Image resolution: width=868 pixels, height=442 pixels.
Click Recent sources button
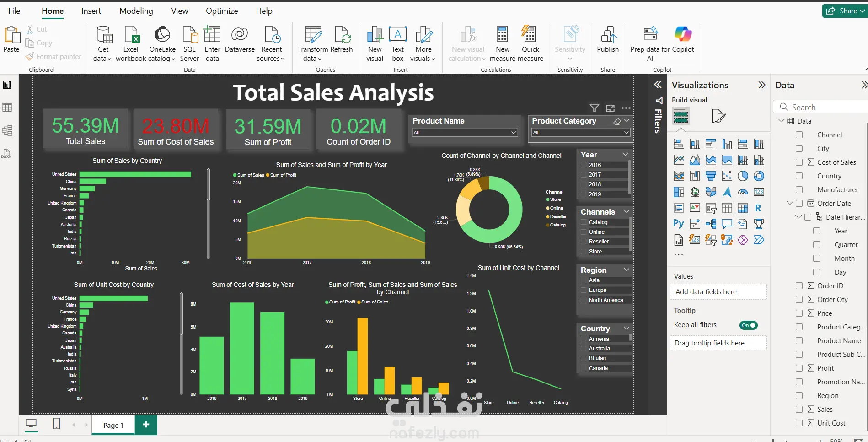click(271, 44)
